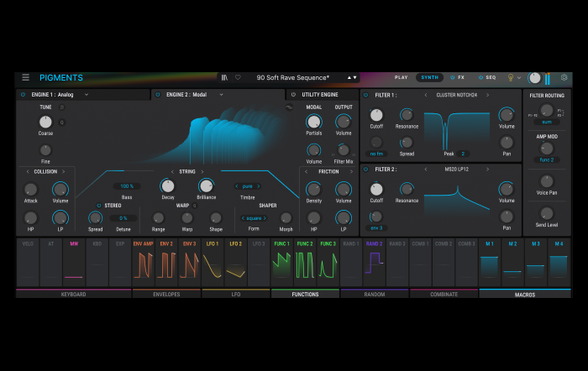Open the hamburger main menu
This screenshot has width=588, height=371.
pos(25,77)
